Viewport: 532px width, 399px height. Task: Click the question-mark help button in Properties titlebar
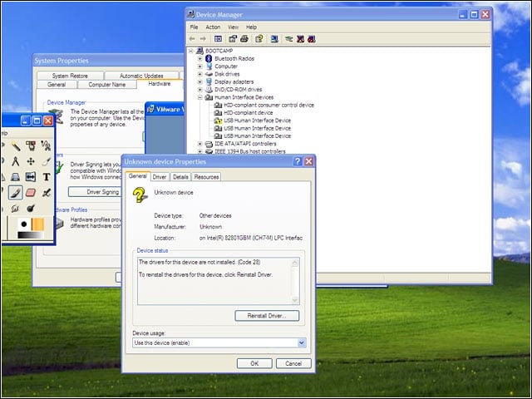coord(298,161)
